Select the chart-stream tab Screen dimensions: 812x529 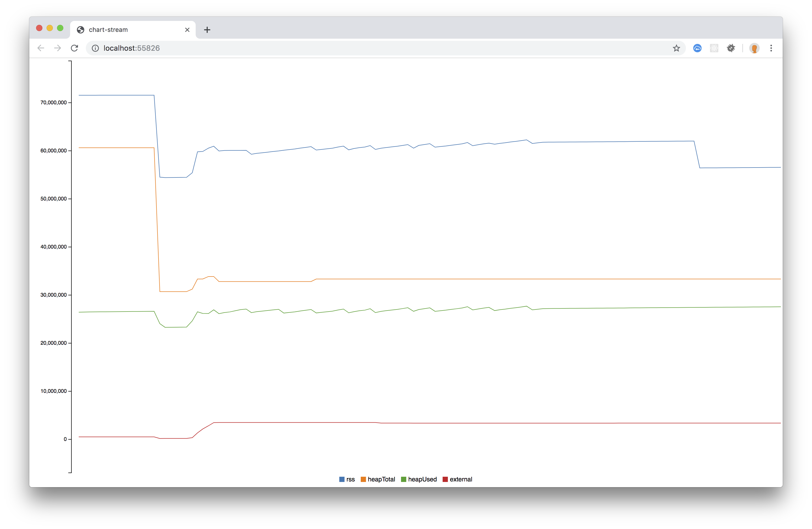pyautogui.click(x=133, y=30)
